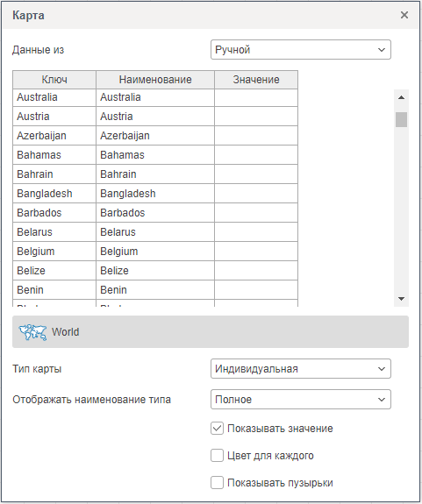Click the Ключ column header
This screenshot has height=504, width=422.
point(54,80)
